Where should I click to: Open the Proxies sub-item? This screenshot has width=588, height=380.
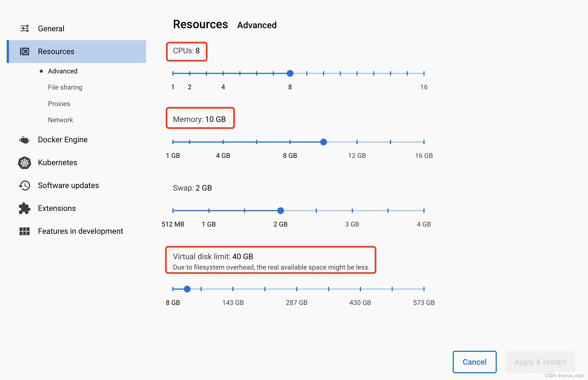[59, 104]
